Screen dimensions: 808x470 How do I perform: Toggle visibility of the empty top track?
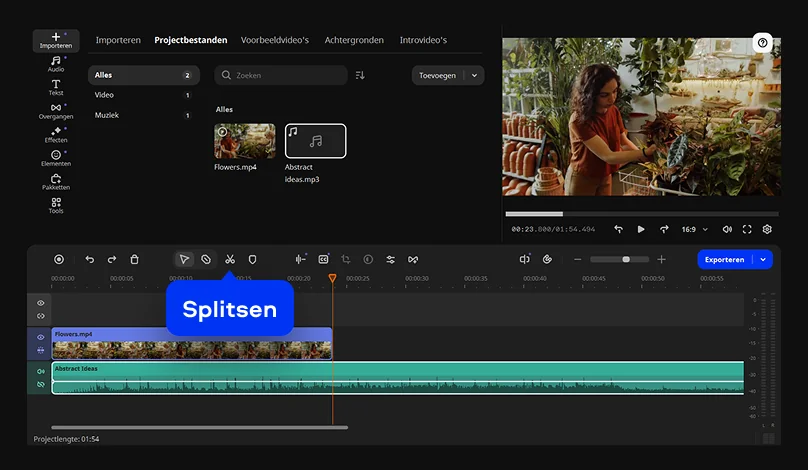click(x=41, y=302)
